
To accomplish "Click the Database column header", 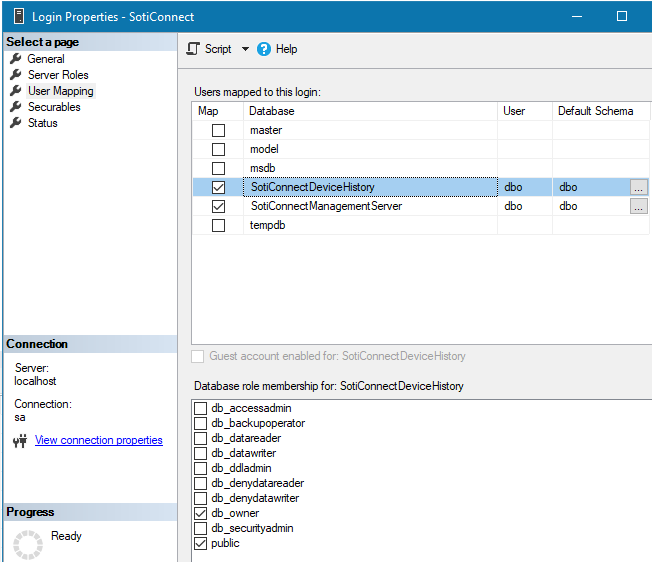I will tap(370, 111).
